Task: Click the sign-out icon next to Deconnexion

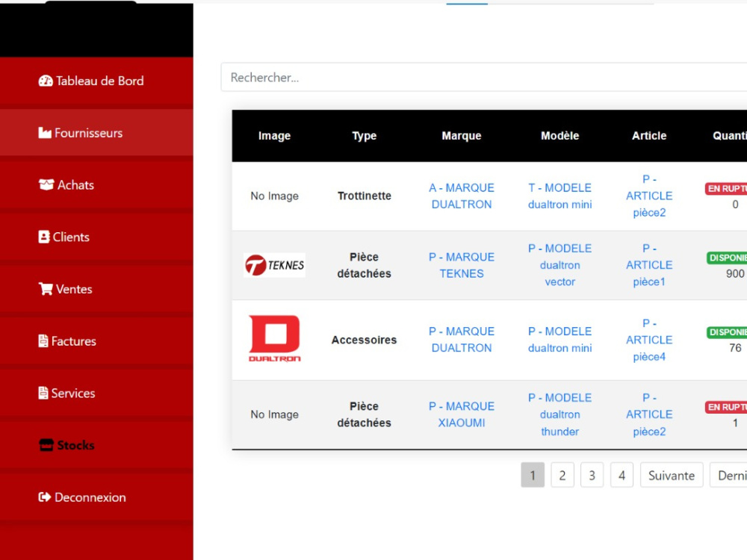Action: [45, 497]
